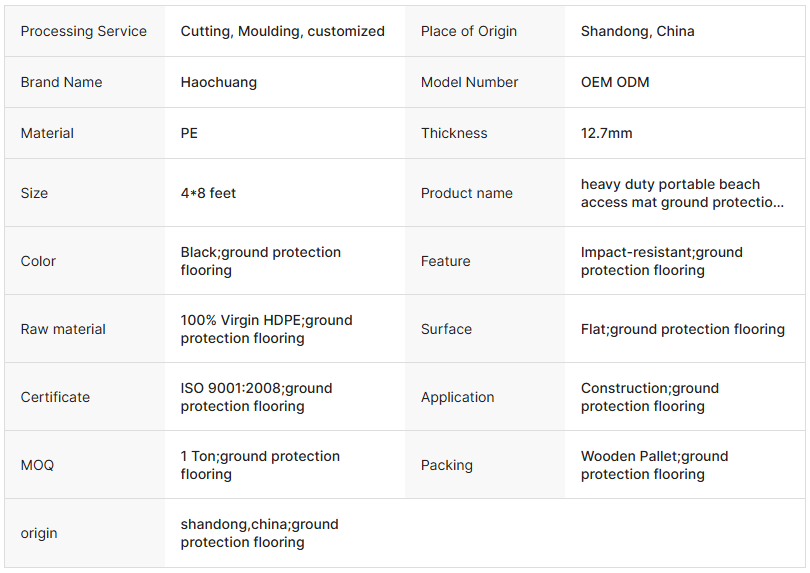Click the Impact-resistant feature value
Viewport: 810px width, 573px height.
661,261
